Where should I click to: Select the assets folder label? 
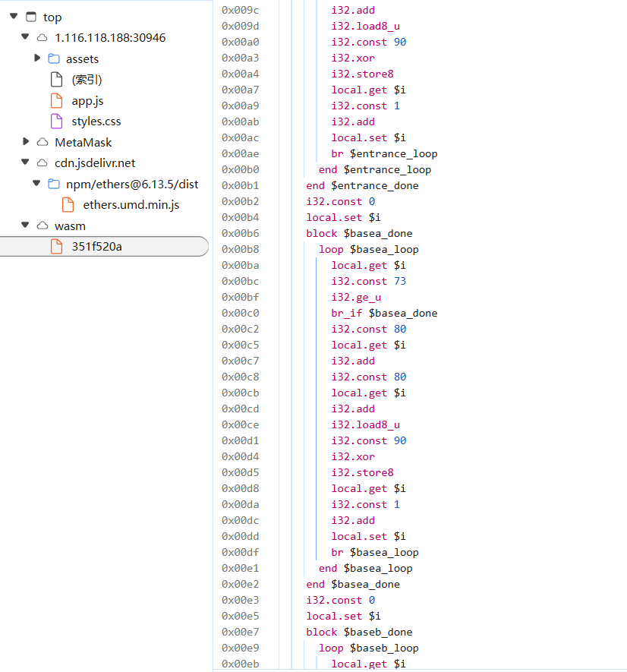[x=82, y=58]
